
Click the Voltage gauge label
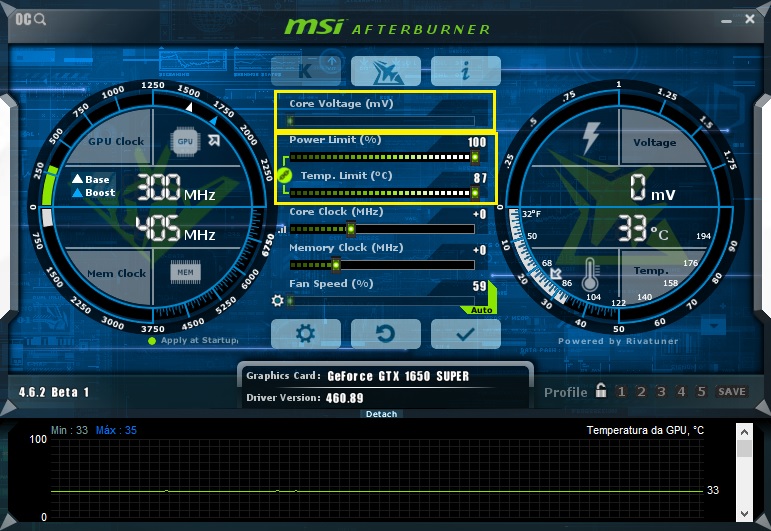coord(654,143)
